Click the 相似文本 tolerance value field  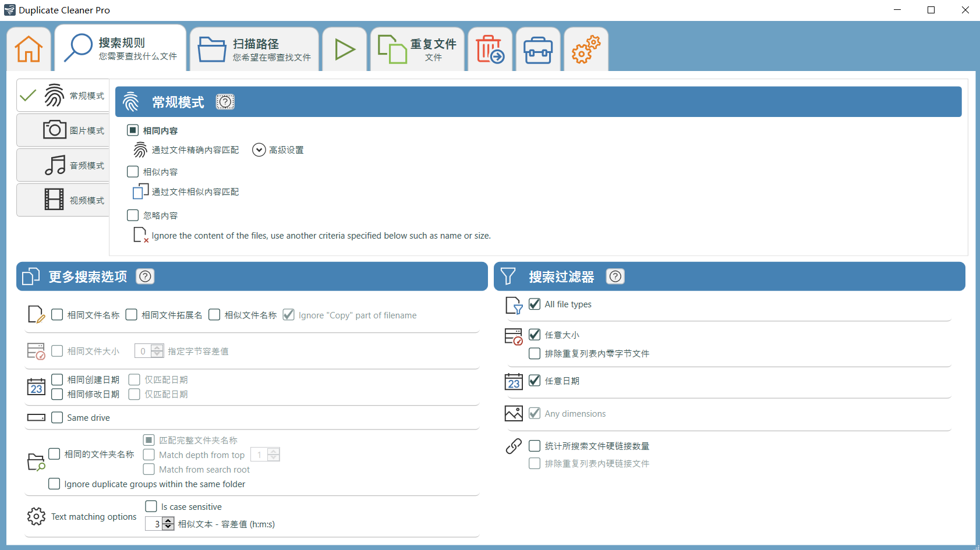[154, 524]
